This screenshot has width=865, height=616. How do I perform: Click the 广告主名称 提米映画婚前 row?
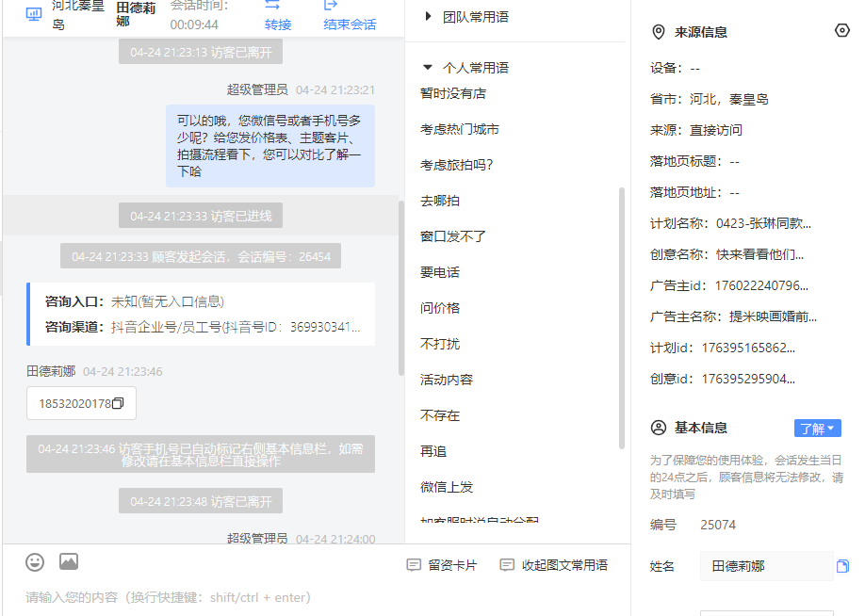coord(734,316)
